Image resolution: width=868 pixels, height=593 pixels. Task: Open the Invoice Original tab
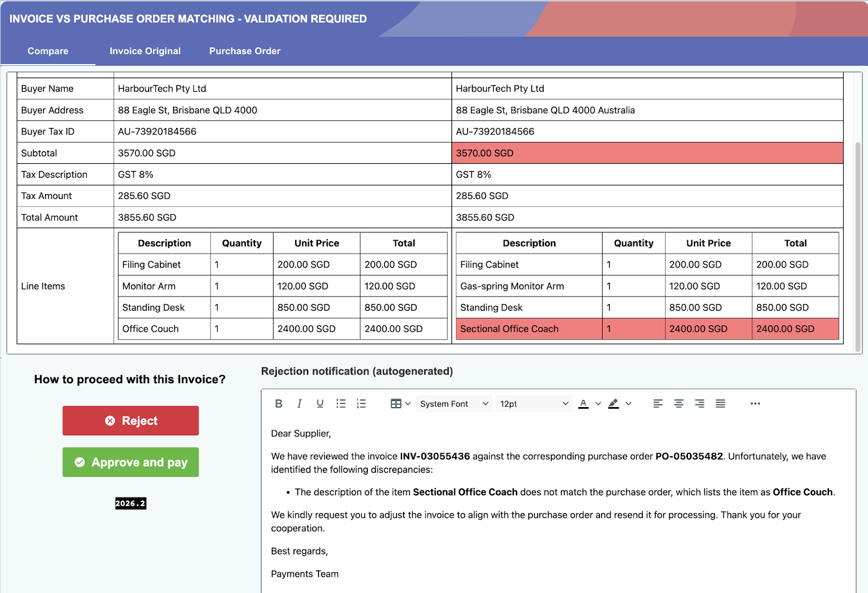click(145, 51)
